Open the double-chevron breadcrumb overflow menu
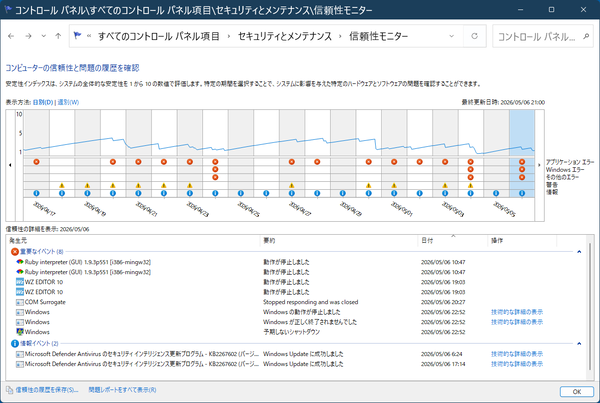 click(89, 36)
